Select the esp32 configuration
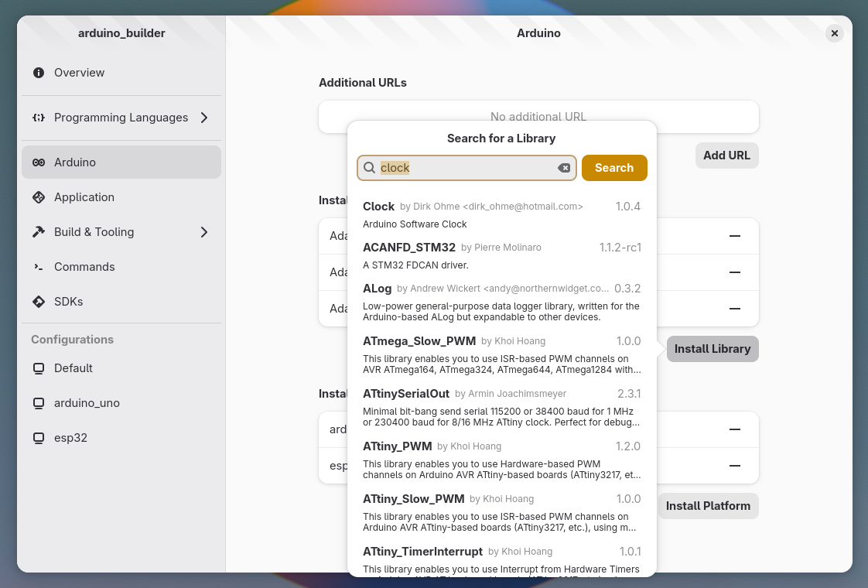The height and width of the screenshot is (588, 868). click(x=121, y=438)
